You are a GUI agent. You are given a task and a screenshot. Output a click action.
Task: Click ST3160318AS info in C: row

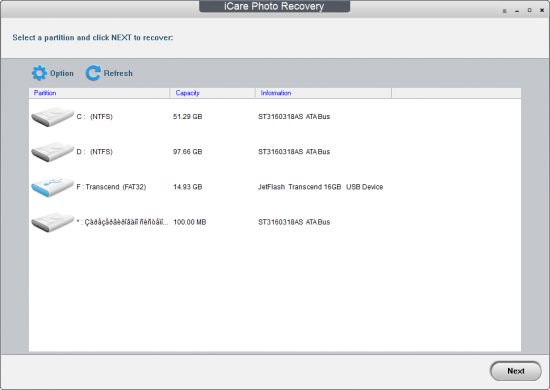(294, 117)
